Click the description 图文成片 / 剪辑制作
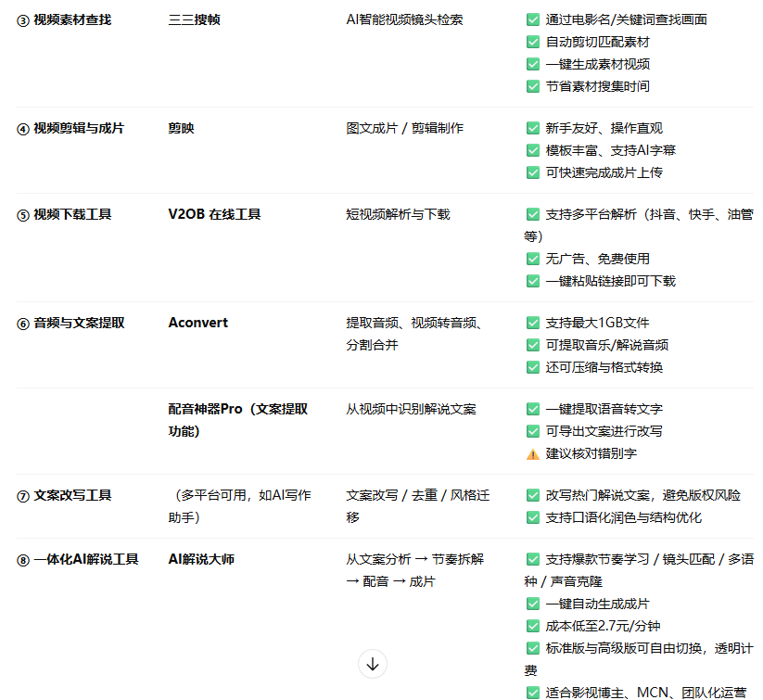 coord(405,129)
